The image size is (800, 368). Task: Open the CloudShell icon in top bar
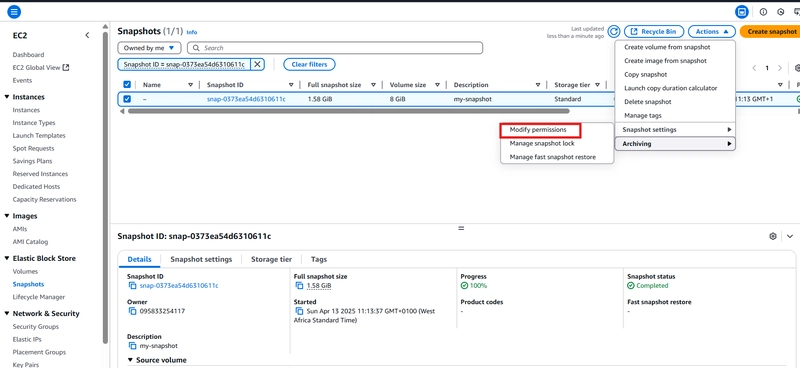tap(742, 12)
